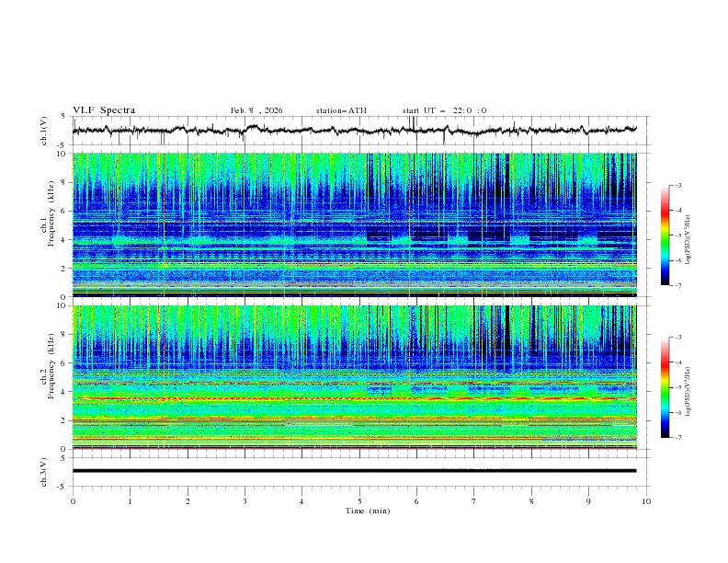Click the "-3" label on the ch.2 color bar
This screenshot has height=563, width=728.
[678, 338]
